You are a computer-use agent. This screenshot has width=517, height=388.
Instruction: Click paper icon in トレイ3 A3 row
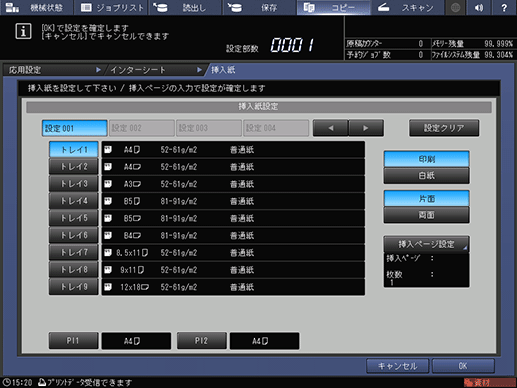click(108, 184)
